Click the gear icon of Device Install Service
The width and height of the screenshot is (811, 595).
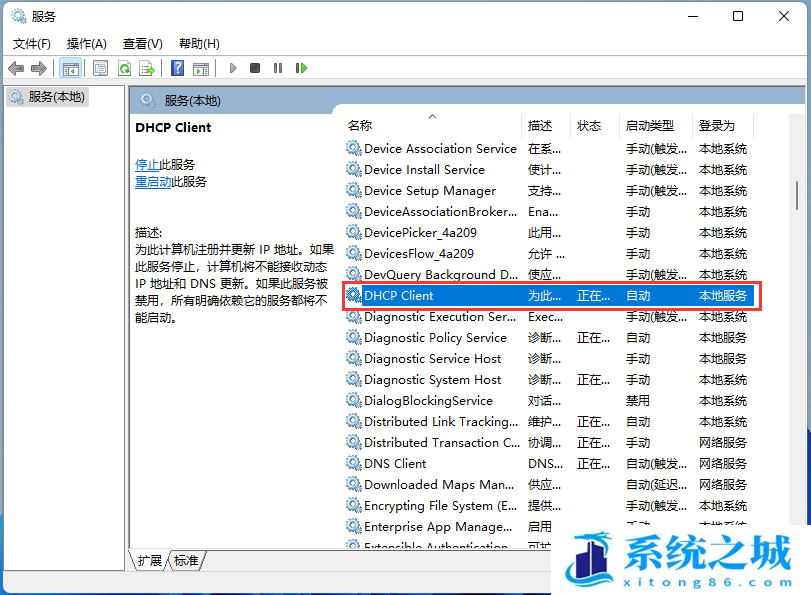(354, 169)
